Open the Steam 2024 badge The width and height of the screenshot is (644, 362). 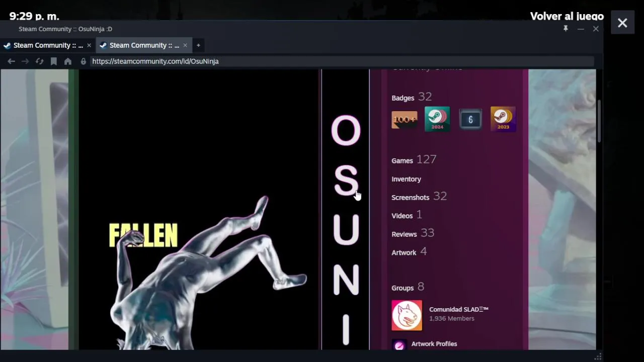437,119
